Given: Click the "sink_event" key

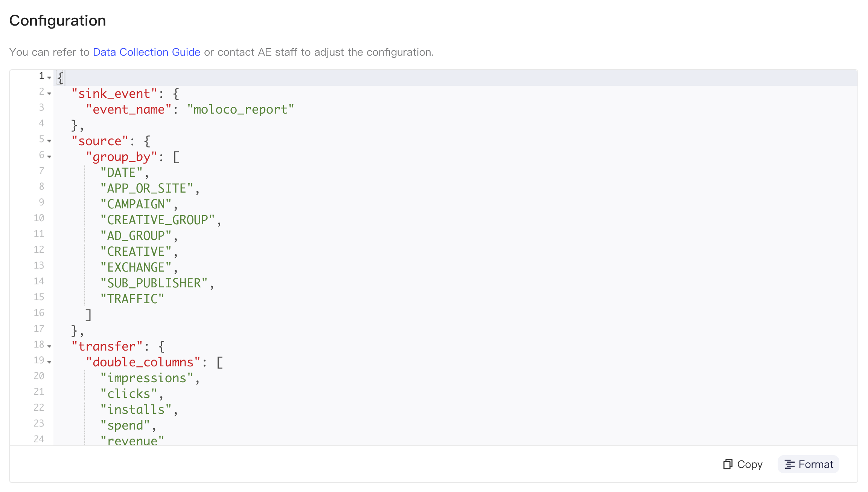Looking at the screenshot, I should 114,94.
